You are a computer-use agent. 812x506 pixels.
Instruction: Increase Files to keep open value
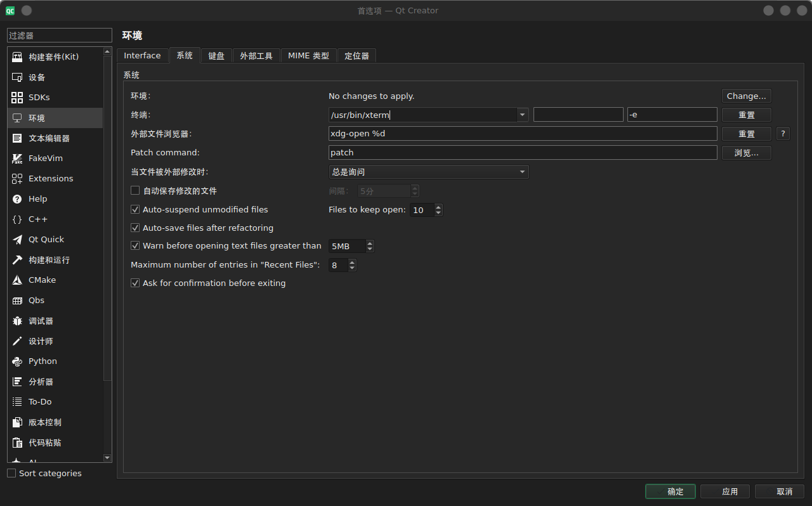(438, 207)
